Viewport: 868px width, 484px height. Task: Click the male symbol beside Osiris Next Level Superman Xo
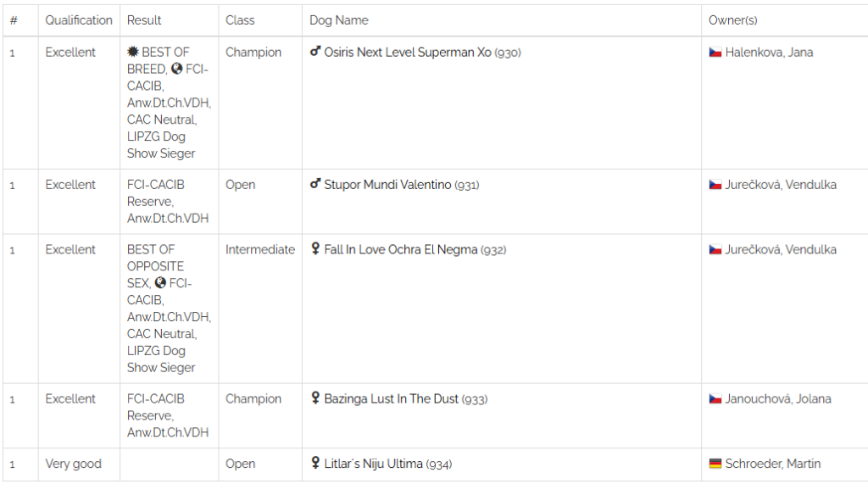point(315,52)
